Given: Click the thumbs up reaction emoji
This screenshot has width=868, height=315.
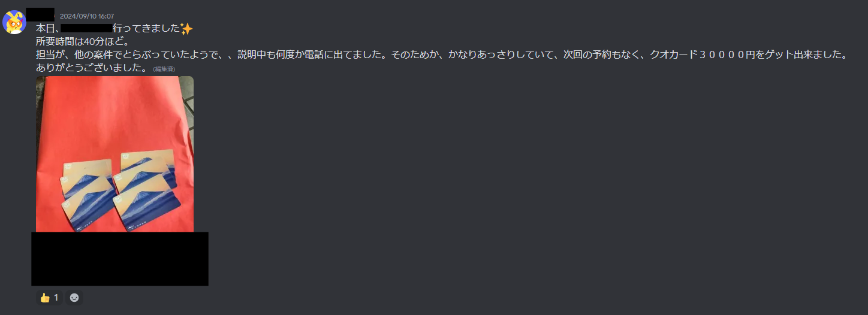Looking at the screenshot, I should coord(45,298).
